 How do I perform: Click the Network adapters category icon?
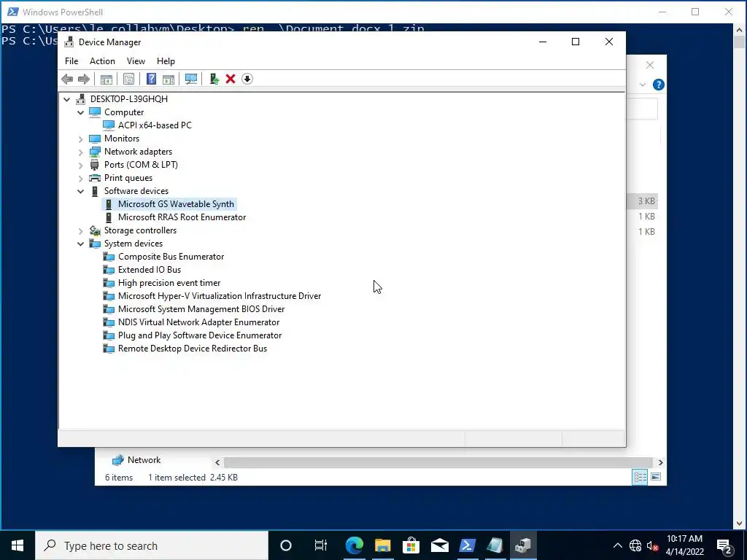(95, 152)
